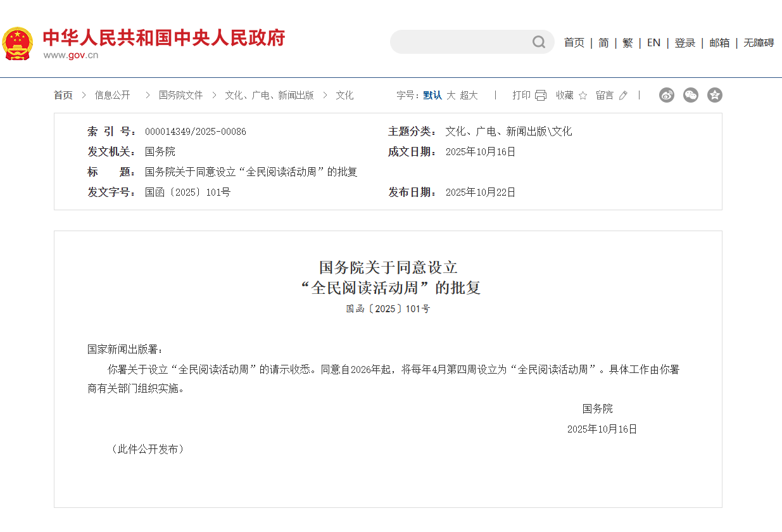Open 首页 in the top navigation
782x532 pixels.
574,42
